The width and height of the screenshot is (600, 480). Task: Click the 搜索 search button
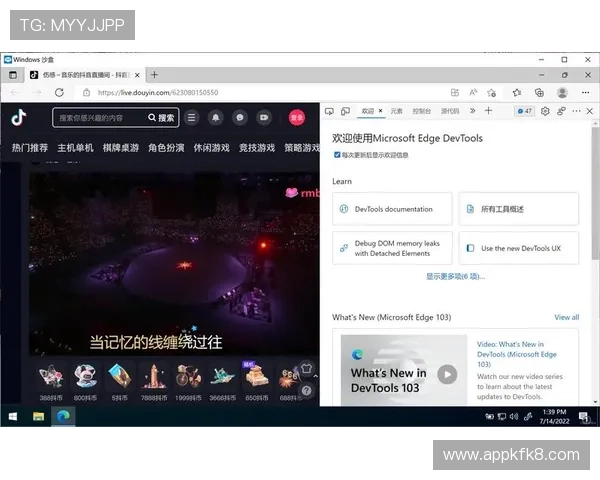coord(161,118)
